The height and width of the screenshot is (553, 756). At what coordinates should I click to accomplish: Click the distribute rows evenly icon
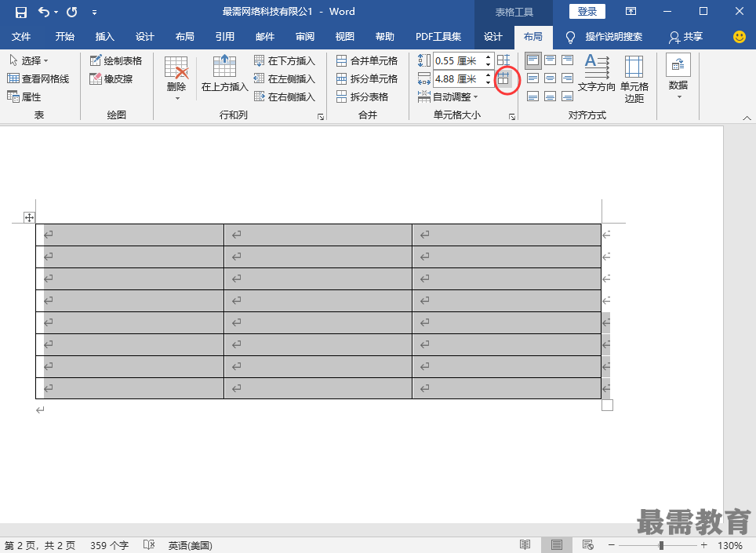tap(503, 60)
